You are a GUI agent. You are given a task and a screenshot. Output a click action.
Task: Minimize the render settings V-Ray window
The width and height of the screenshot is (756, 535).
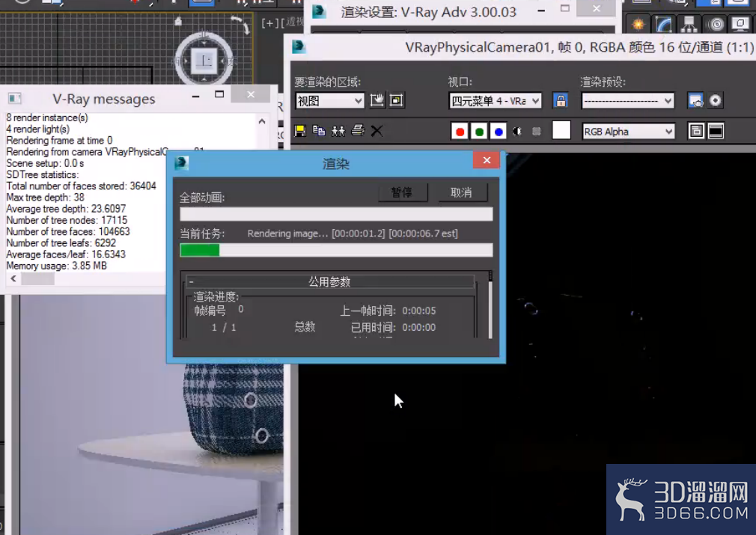click(x=541, y=10)
